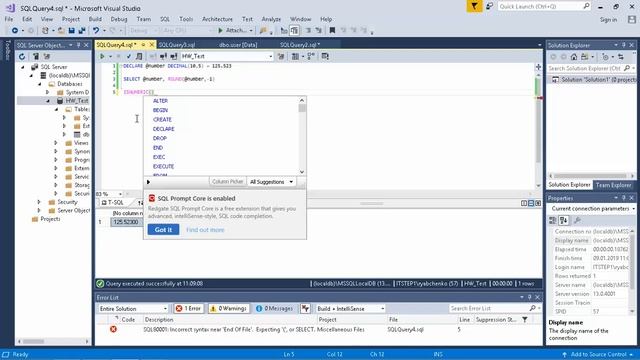This screenshot has height=360, width=640.
Task: Select the HW_Test database node
Action: (x=77, y=101)
